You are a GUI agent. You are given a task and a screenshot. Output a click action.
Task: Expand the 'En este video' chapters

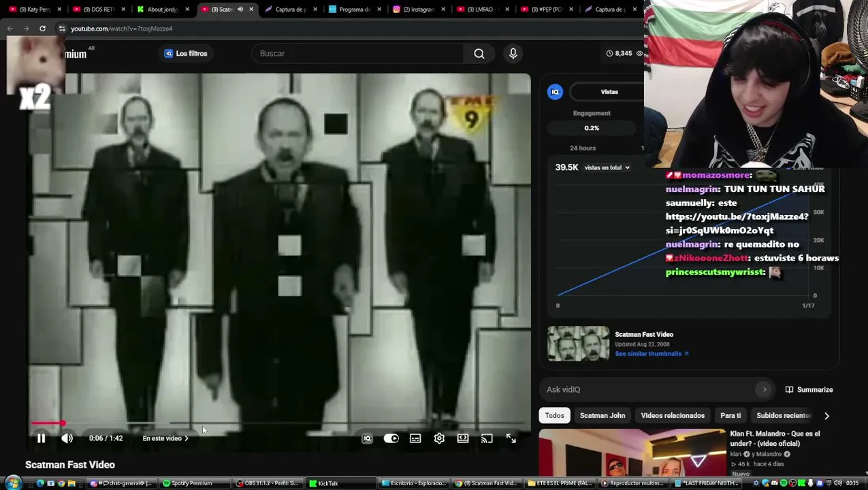click(165, 438)
